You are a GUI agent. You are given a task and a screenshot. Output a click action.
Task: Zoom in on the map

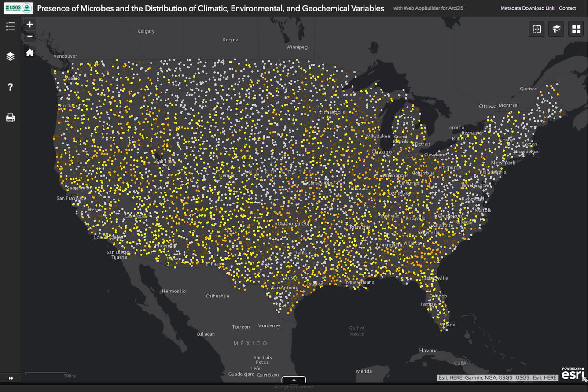30,25
